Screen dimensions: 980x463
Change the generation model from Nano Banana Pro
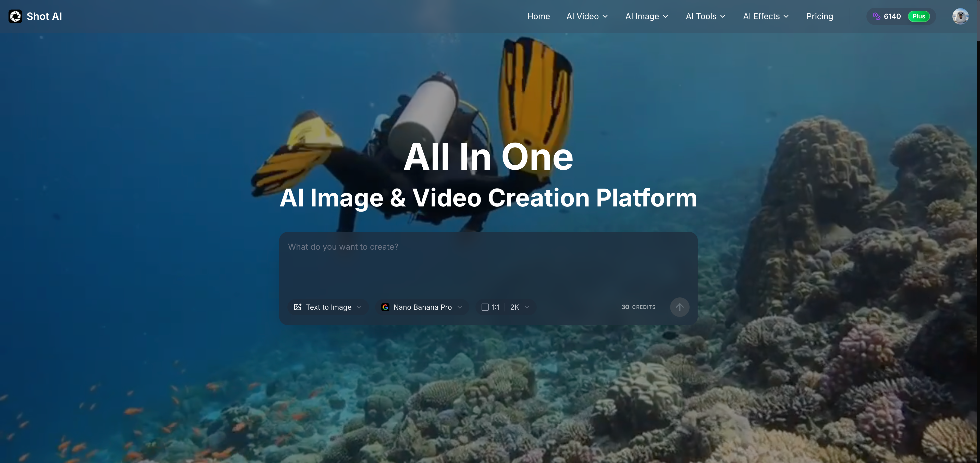[422, 307]
